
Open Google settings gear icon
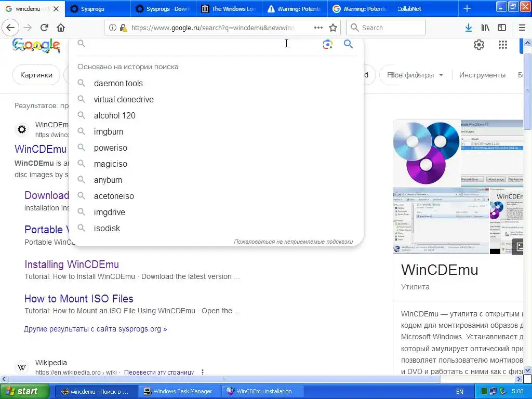478,45
